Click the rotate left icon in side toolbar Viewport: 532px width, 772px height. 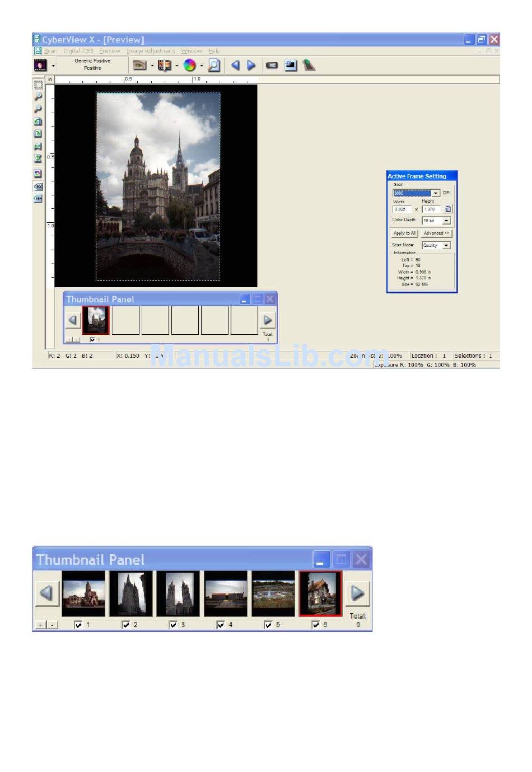(38, 121)
